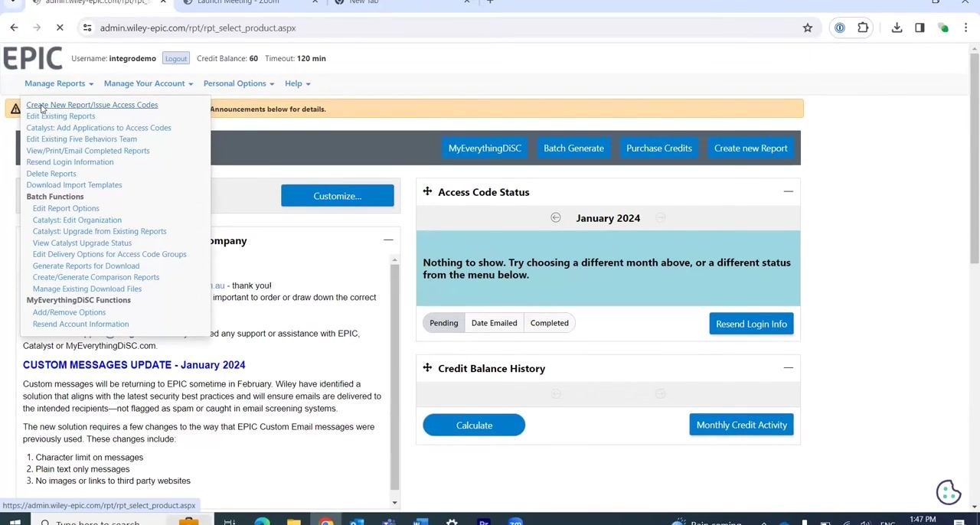Open Monthly Credit Activity
Image resolution: width=980 pixels, height=525 pixels.
click(x=741, y=425)
